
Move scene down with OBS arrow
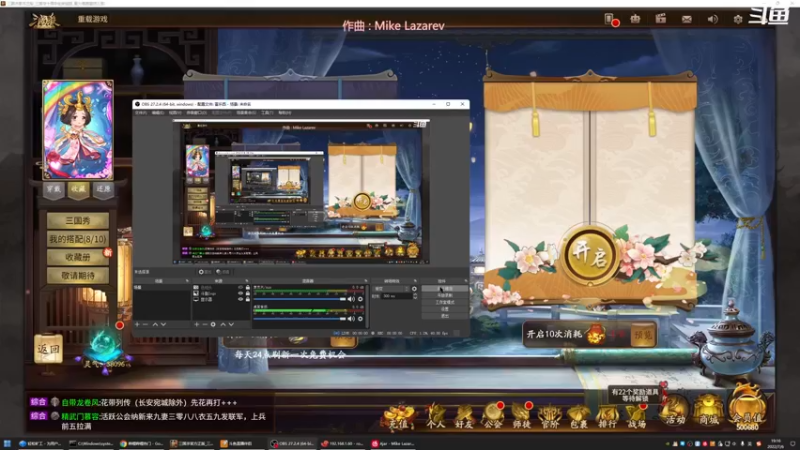click(163, 324)
